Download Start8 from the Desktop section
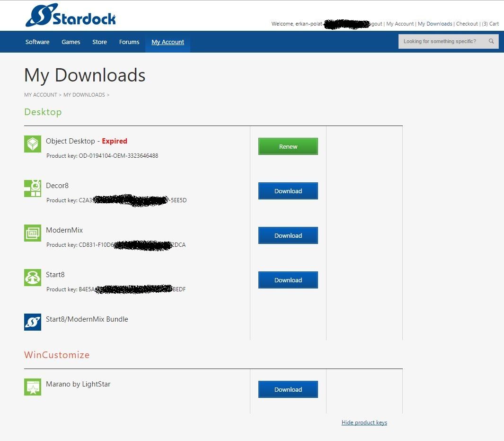Viewport: 504px width, 441px height. pyautogui.click(x=288, y=280)
